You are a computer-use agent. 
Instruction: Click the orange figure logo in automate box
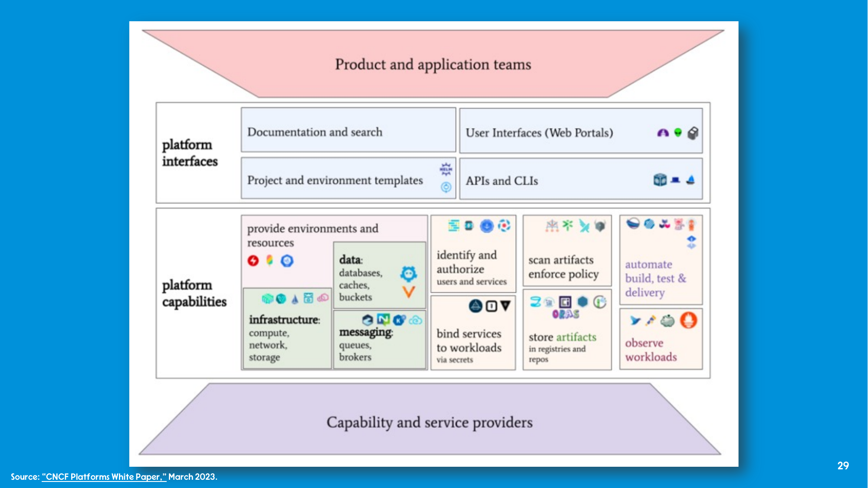coord(691,224)
